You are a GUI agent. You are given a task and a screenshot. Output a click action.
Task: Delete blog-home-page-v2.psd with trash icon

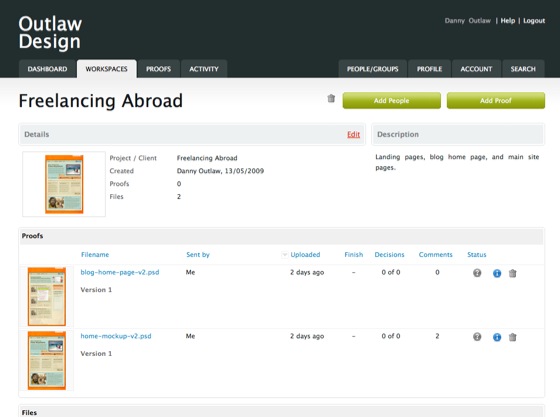click(512, 273)
